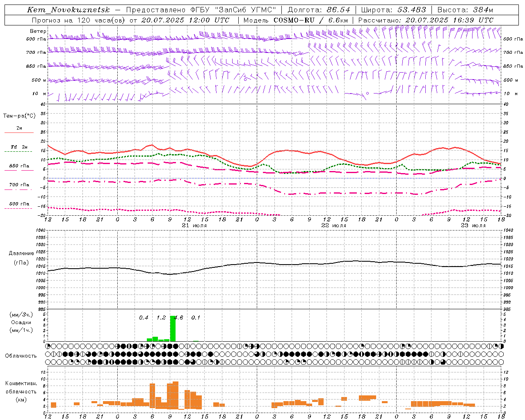The image size is (525, 420).
Task: Click the Высота: 384м value
Action: [x=465, y=10]
